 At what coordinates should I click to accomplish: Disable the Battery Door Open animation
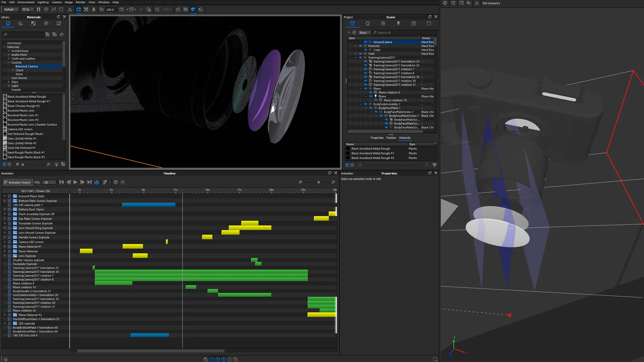[10, 209]
